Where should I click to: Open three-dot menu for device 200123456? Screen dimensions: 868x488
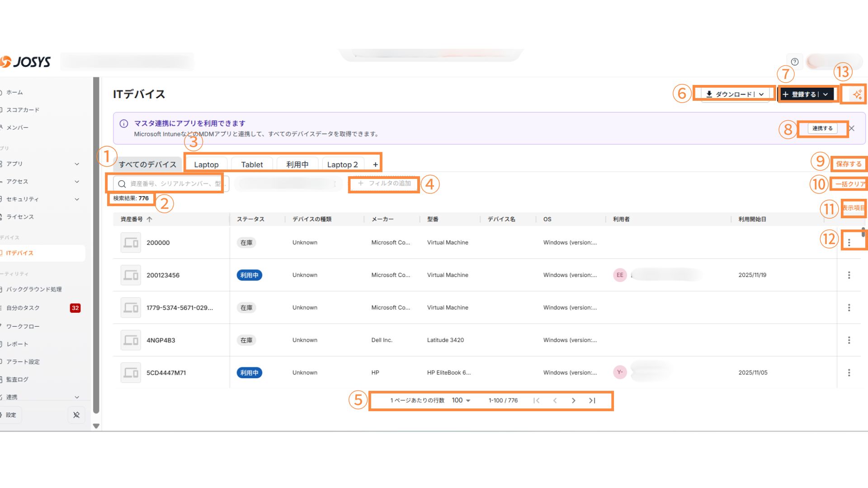[x=849, y=275]
